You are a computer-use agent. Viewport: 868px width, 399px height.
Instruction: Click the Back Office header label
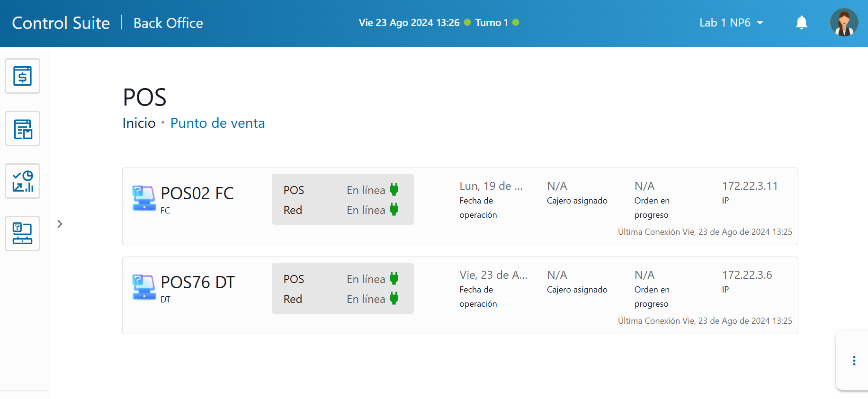(168, 23)
